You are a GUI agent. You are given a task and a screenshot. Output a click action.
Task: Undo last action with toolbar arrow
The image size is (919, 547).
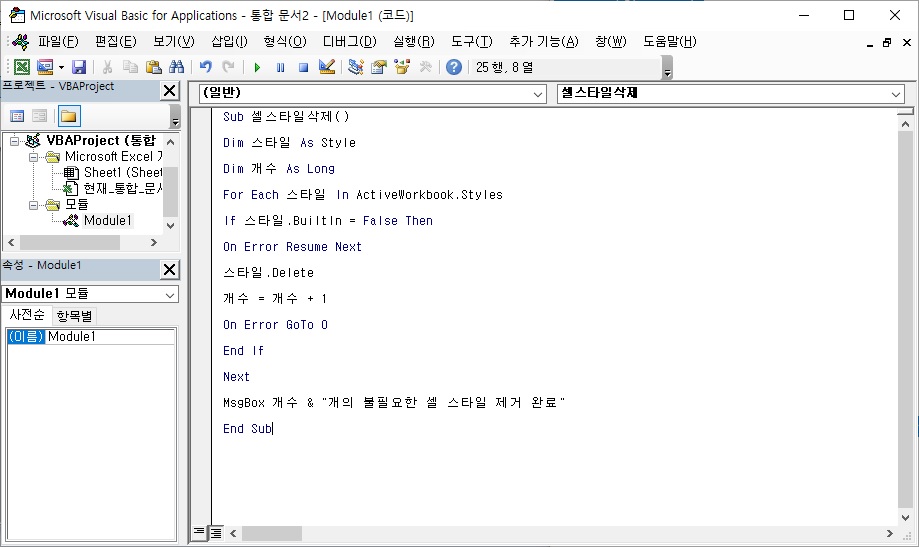(x=205, y=67)
